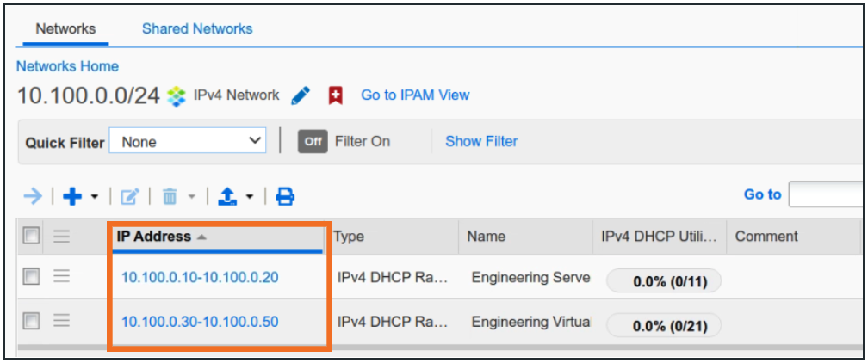Viewport: 868px width, 363px height.
Task: Click the blue arrow Open icon
Action: pos(33,197)
